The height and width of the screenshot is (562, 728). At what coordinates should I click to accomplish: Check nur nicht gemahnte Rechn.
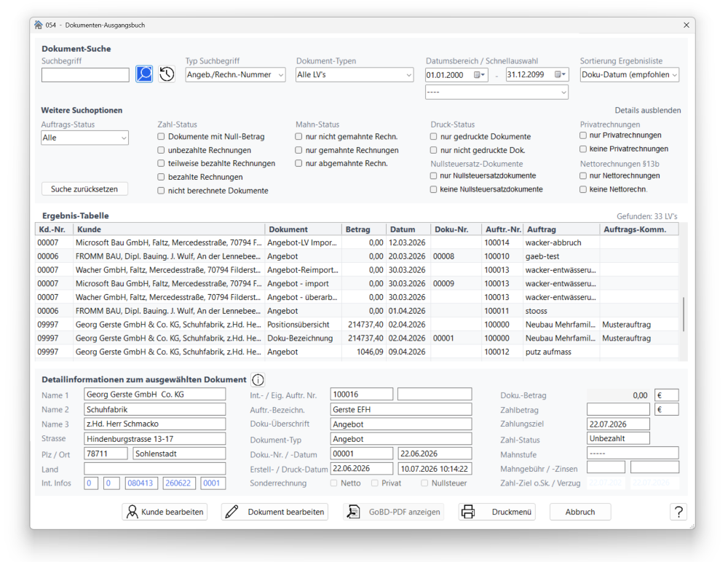click(298, 137)
